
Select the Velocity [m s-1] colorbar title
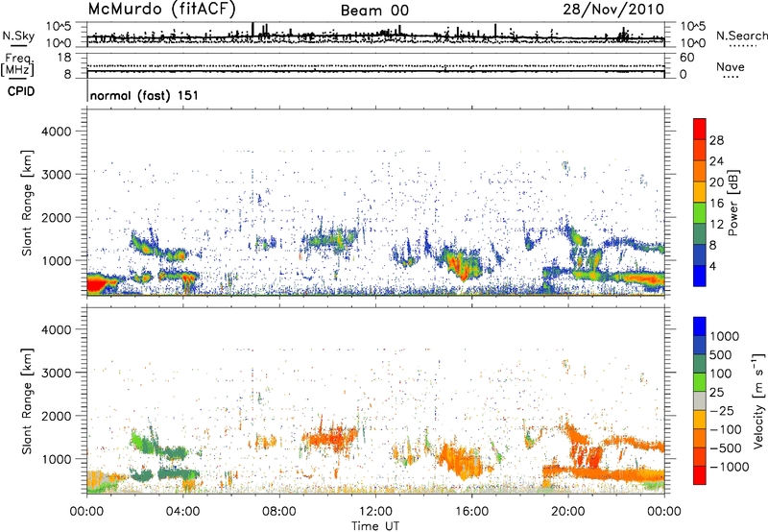pos(758,400)
